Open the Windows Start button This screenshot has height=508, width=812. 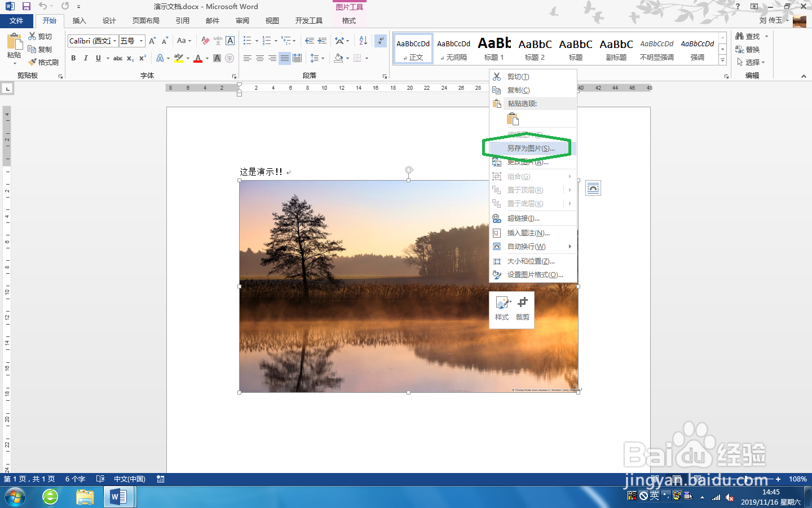tap(15, 497)
